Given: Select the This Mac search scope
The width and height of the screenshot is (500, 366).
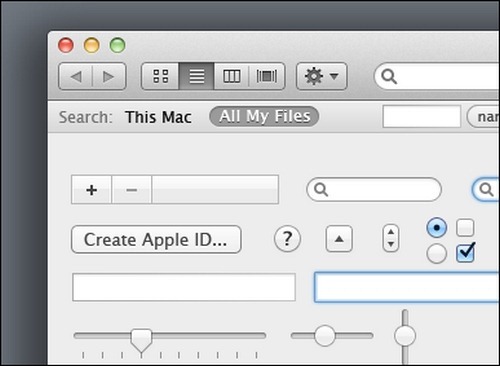Looking at the screenshot, I should coord(158,117).
